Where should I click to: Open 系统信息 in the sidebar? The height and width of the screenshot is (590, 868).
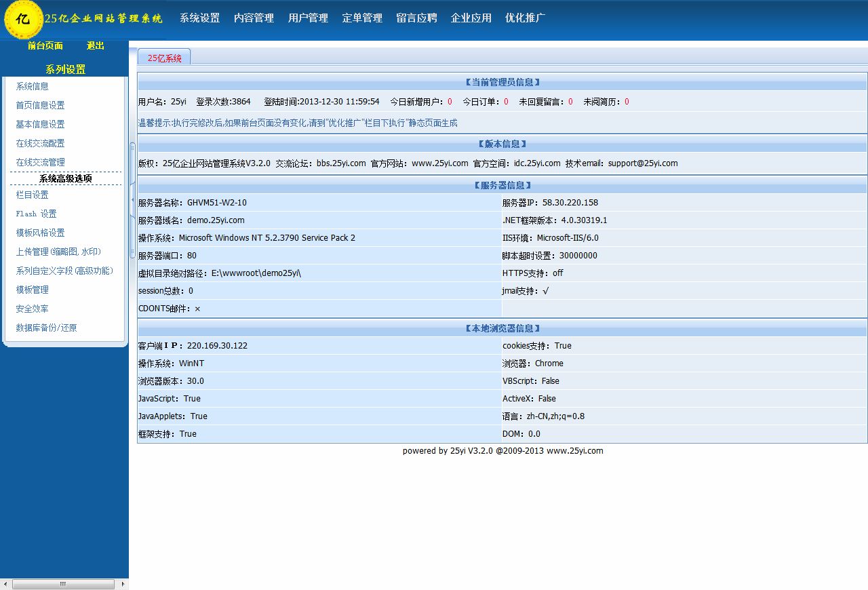click(32, 86)
